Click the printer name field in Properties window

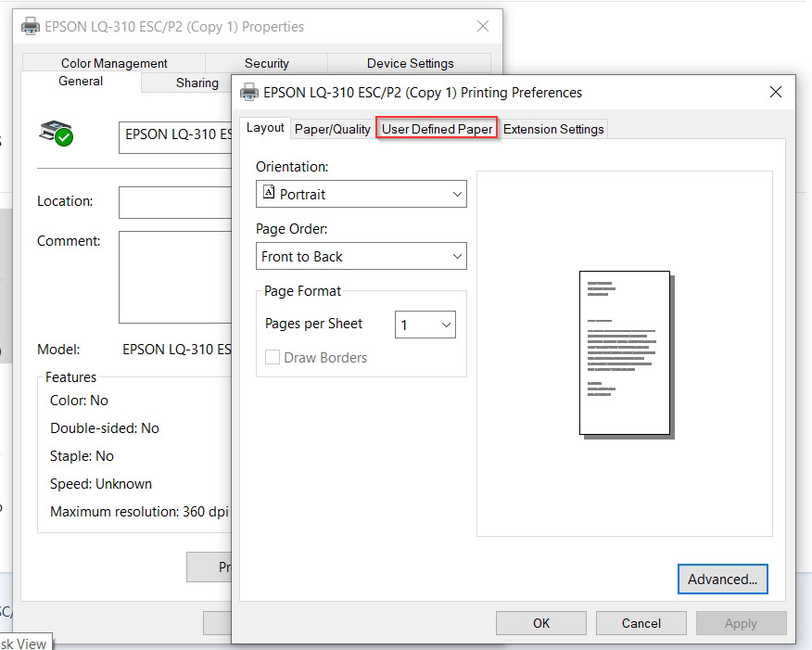pos(175,138)
